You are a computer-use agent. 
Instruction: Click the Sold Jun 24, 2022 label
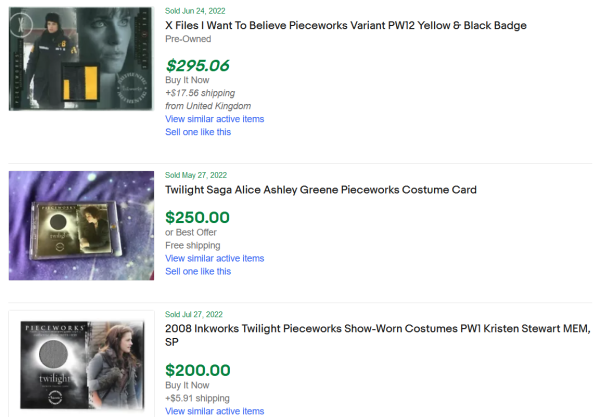[x=195, y=10]
